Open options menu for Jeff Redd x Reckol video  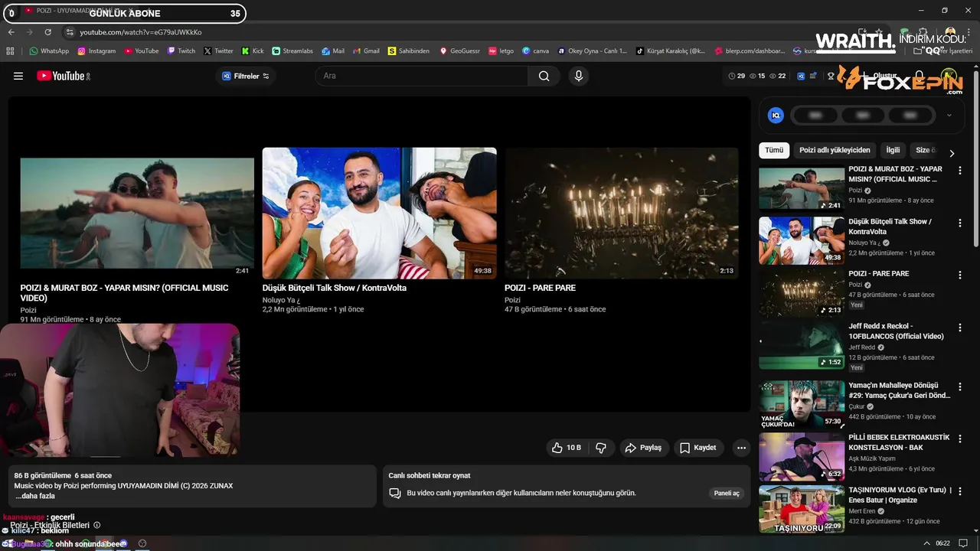tap(959, 328)
